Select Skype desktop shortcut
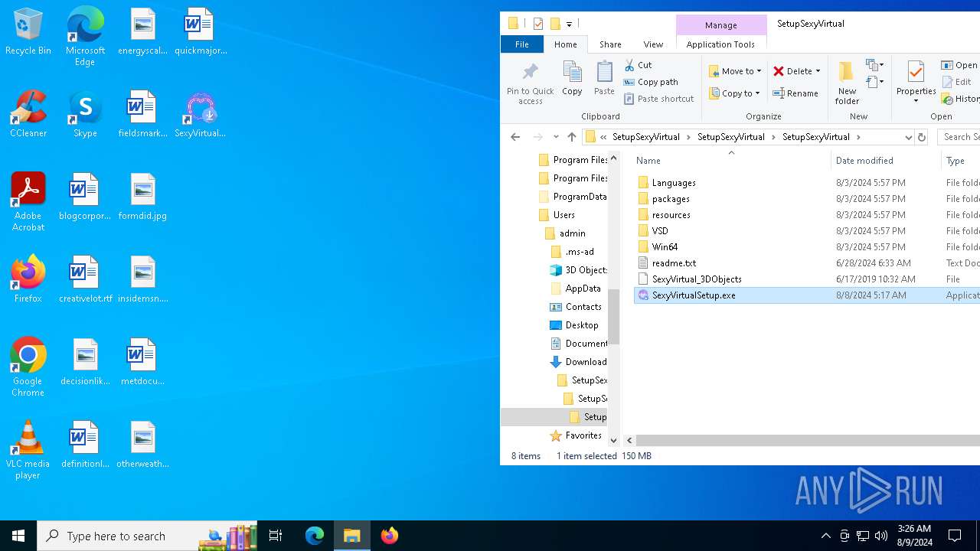 [x=85, y=115]
